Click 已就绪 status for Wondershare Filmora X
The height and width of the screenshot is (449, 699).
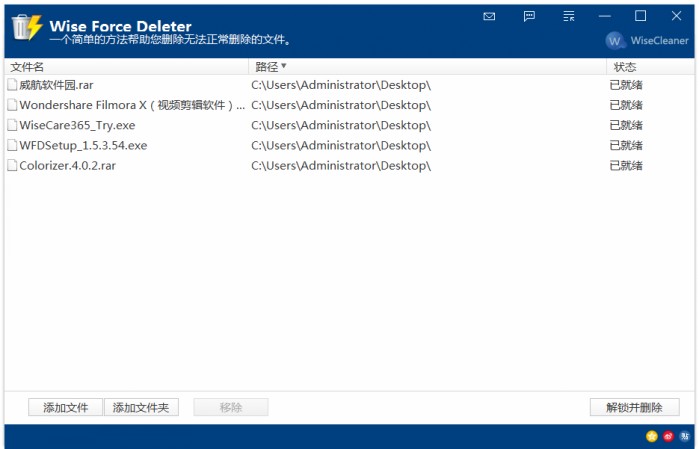pos(626,105)
